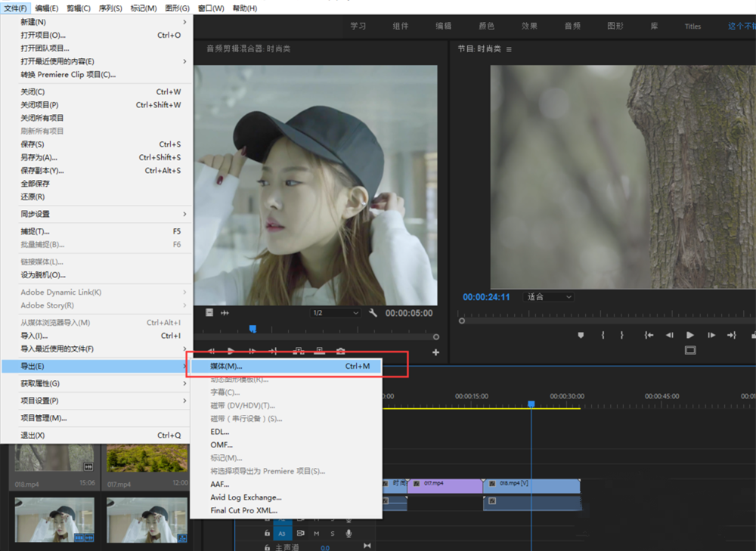Screen dimensions: 756x551
Task: Mute audio track A3 with M button
Action: tap(316, 533)
